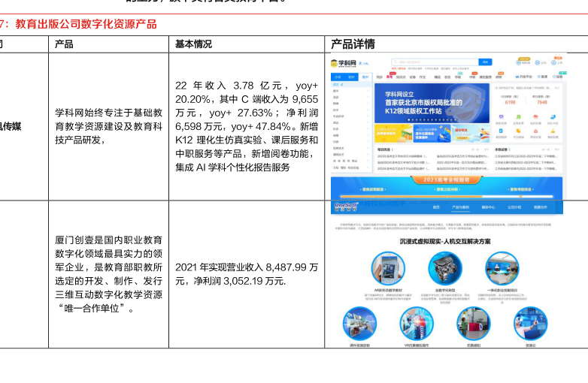The width and height of the screenshot is (588, 383).
Task: Open 产品与案例 in OneSoft navigation bar
Action: [x=460, y=207]
